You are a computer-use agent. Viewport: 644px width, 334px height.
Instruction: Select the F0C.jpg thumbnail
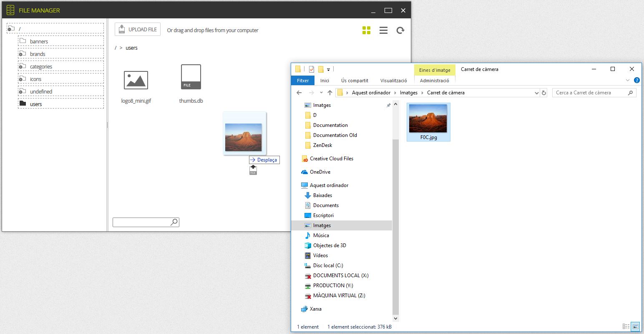428,122
